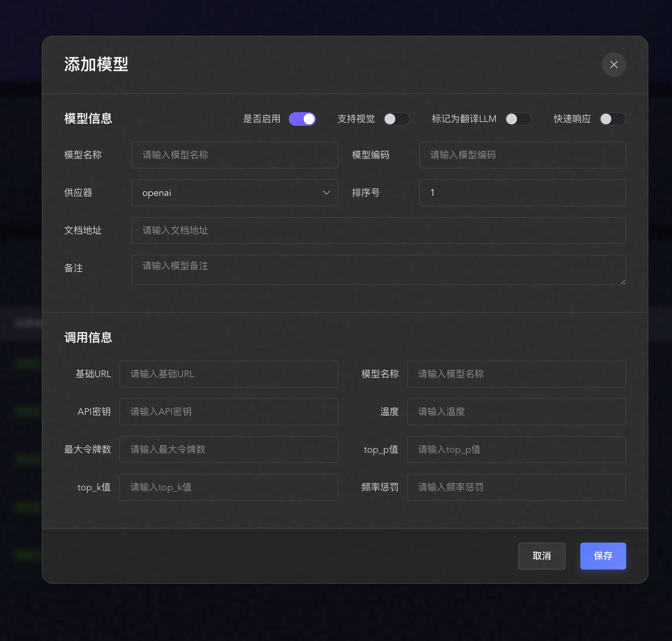Disable the 是否启用 toggle
This screenshot has height=641, width=672.
click(302, 119)
